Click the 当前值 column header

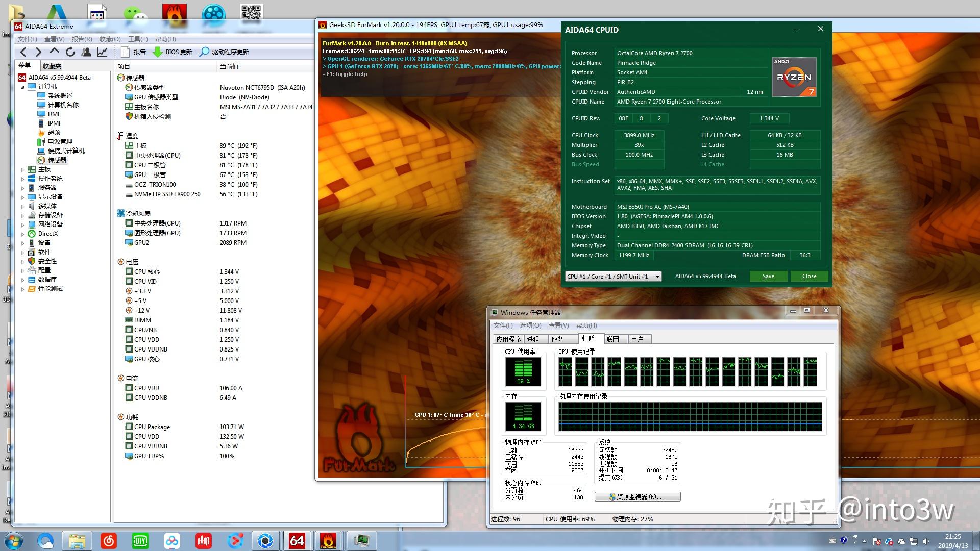pyautogui.click(x=265, y=66)
